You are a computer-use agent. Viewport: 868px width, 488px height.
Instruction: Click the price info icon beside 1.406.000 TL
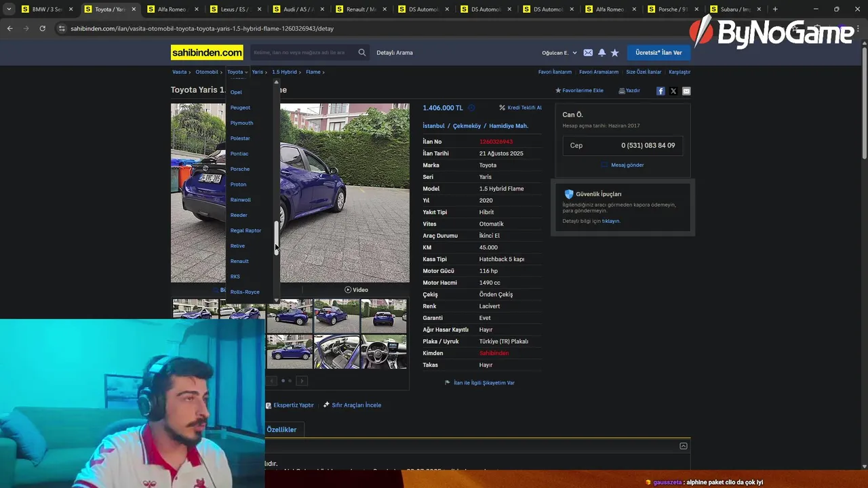click(x=471, y=108)
